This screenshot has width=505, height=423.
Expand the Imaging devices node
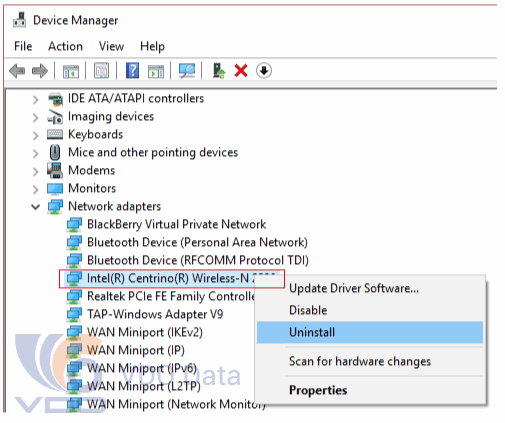(35, 117)
